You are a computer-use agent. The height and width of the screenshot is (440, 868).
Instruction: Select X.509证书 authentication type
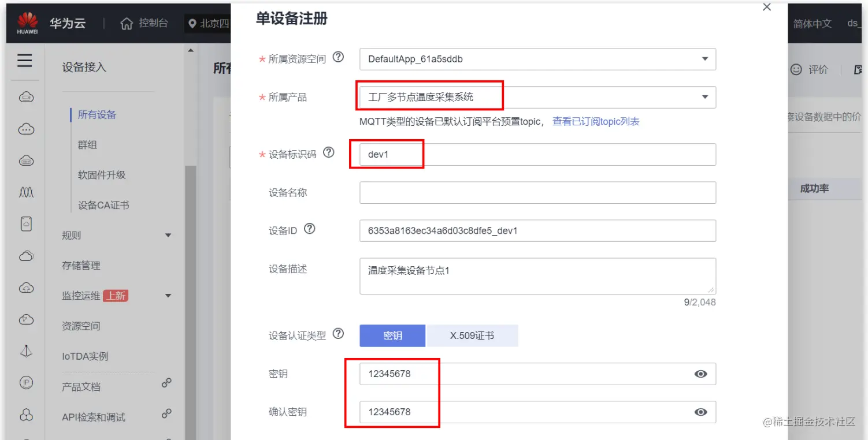[x=472, y=335]
